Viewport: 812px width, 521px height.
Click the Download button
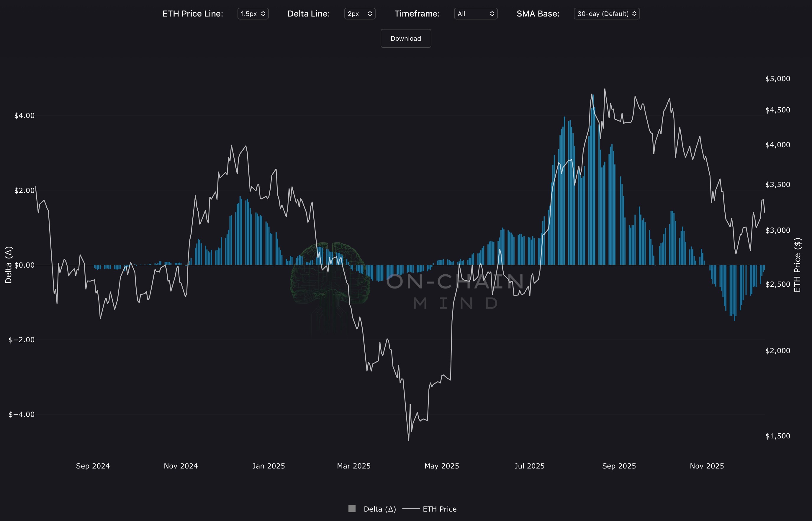pyautogui.click(x=406, y=38)
